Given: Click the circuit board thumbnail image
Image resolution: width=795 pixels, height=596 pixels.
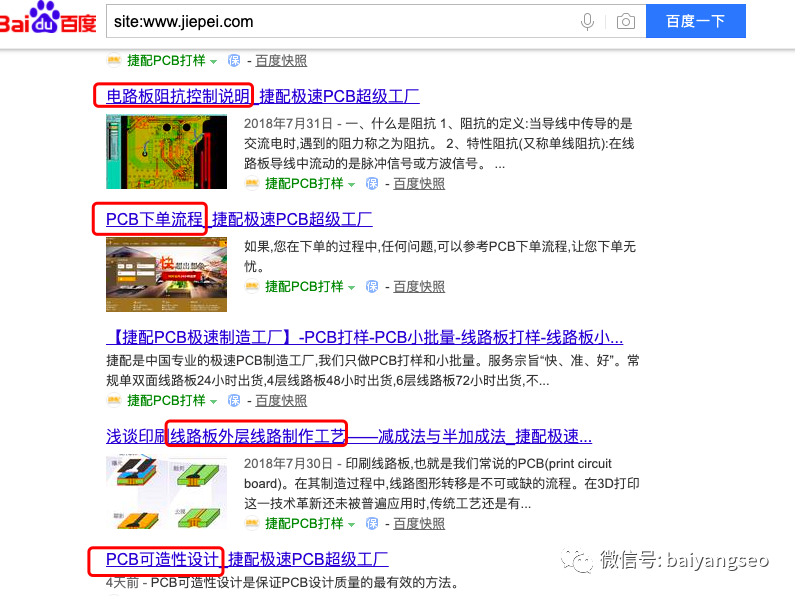Looking at the screenshot, I should point(166,152).
